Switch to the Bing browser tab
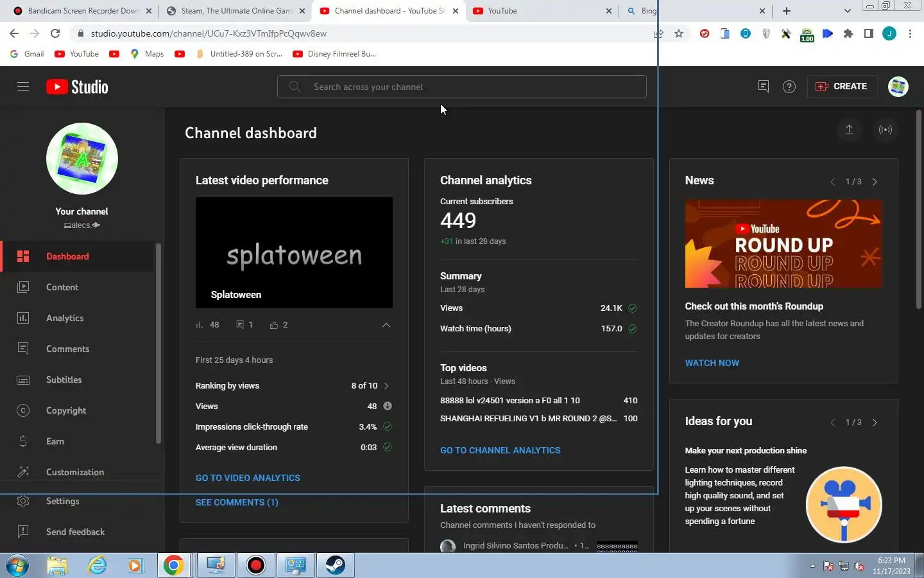The width and height of the screenshot is (924, 578). [x=696, y=11]
